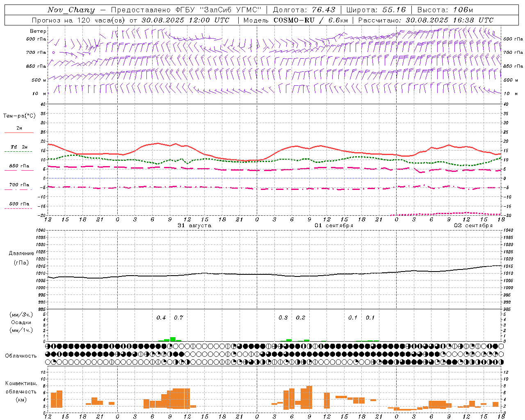Image resolution: width=525 pixels, height=420 pixels.
Task: Select the "ЗапСиб УГМС" provider text
Action: 231,10
